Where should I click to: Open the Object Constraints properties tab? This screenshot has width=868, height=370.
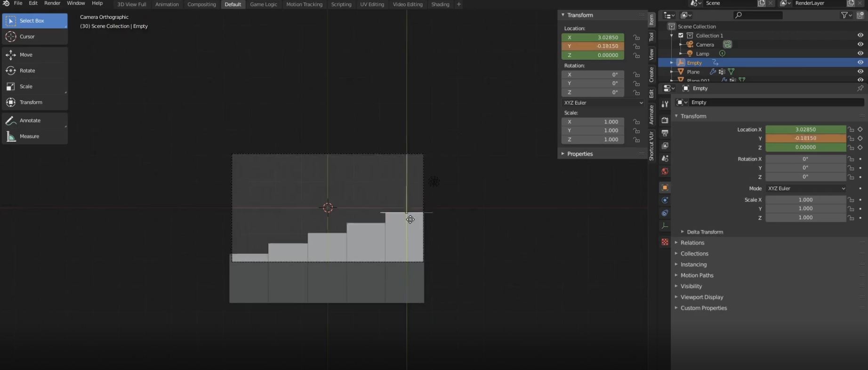pos(665,213)
